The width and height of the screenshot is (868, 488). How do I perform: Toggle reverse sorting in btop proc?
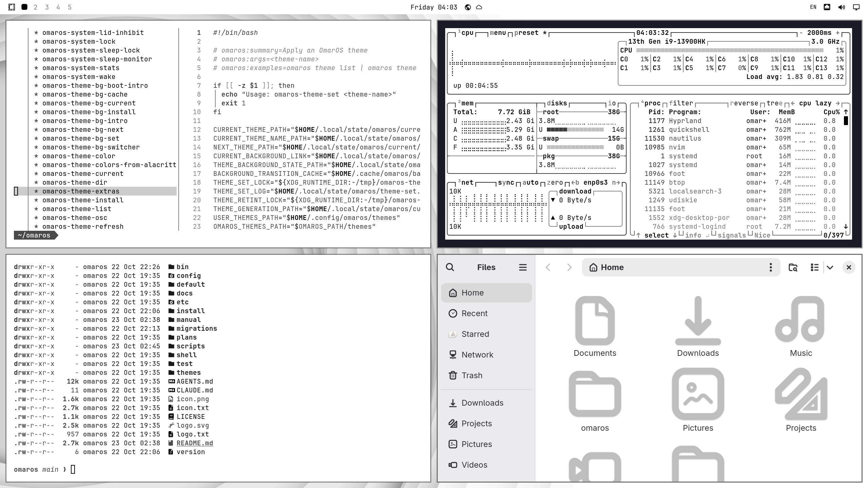click(744, 103)
